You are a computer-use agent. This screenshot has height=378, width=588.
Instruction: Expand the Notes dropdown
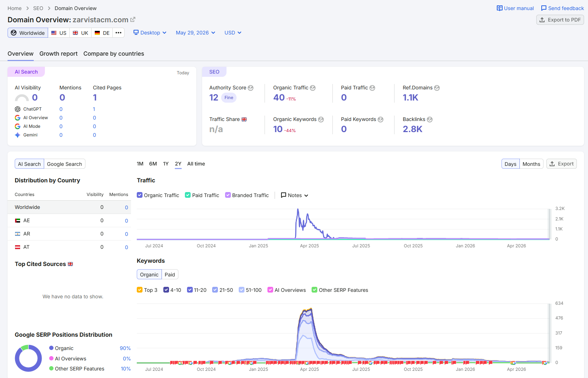point(295,195)
